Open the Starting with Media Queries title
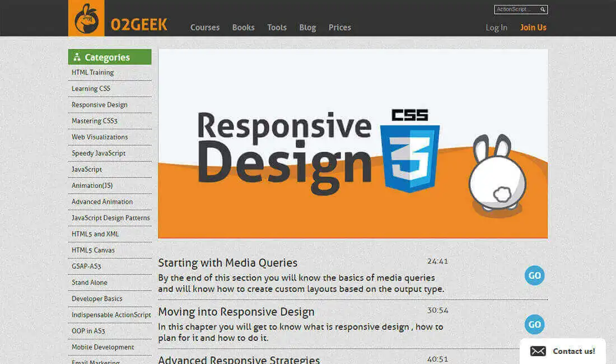Screen dimensions: 616x364 (227, 263)
